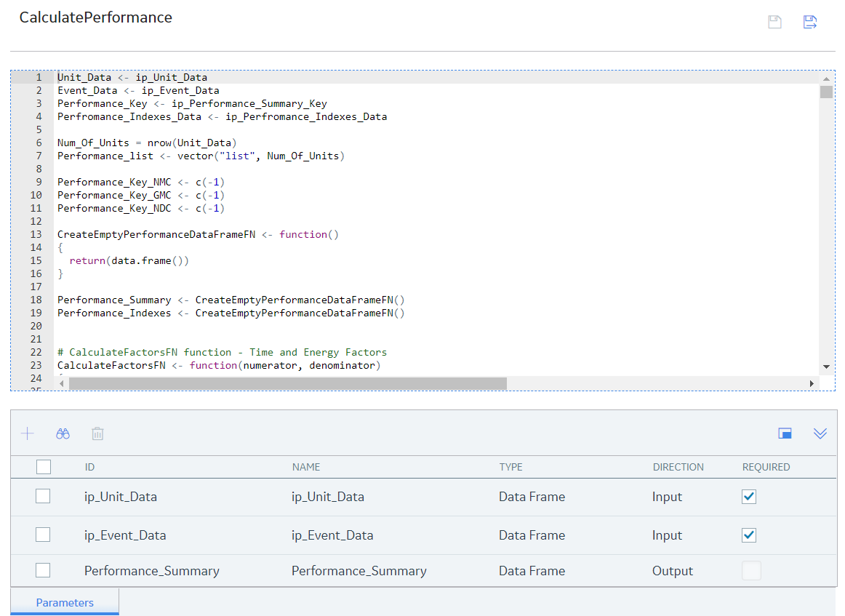845x616 pixels.
Task: Click ip_Event_Data name cell
Action: [x=332, y=535]
